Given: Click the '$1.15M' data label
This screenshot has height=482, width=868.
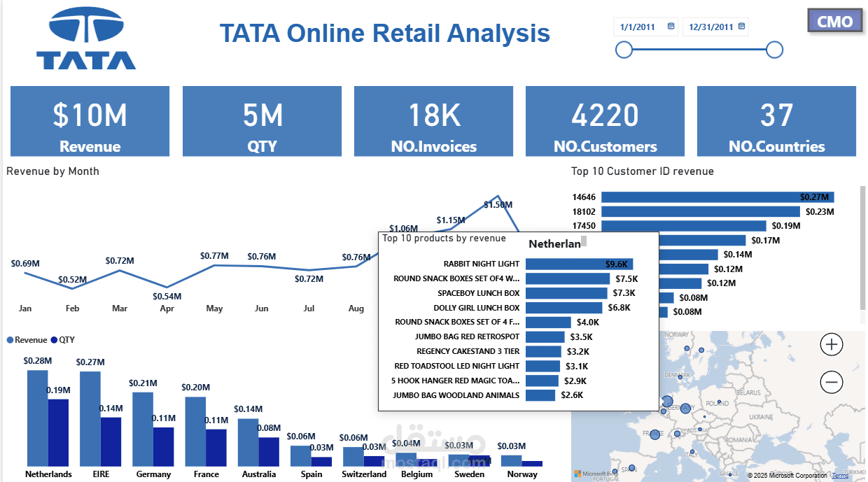Looking at the screenshot, I should 451,220.
